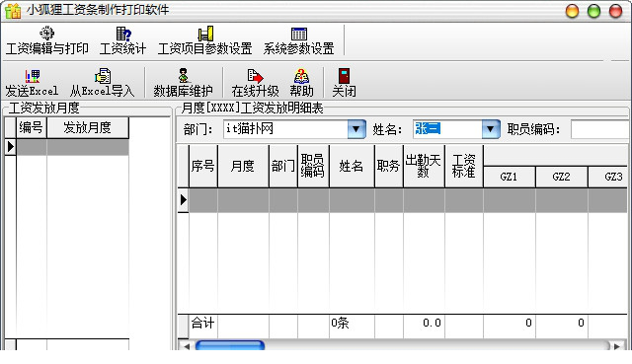Click the 职员编码 column header in table

313,166
